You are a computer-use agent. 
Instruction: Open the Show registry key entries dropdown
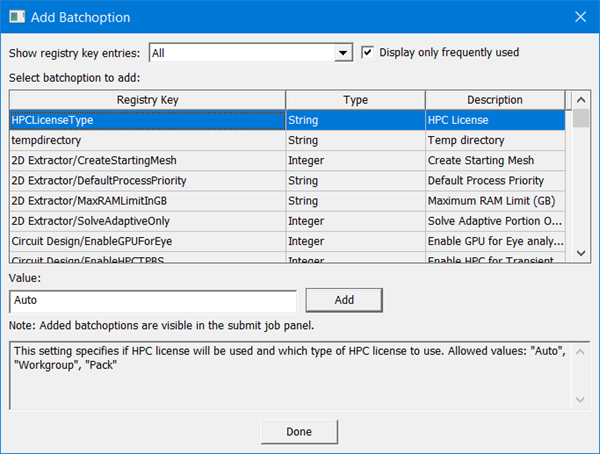pyautogui.click(x=343, y=53)
